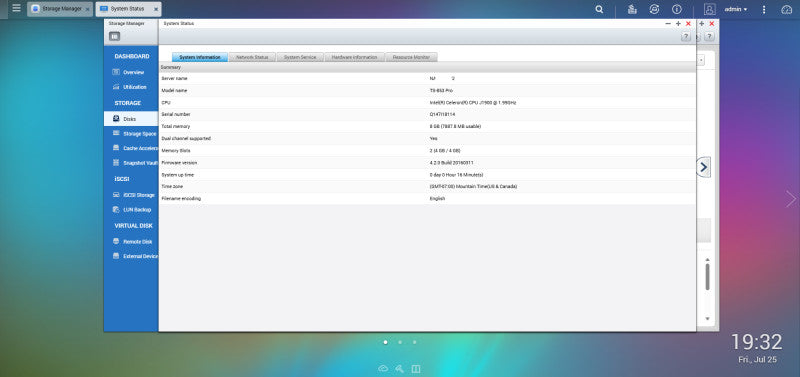
Task: Open help in System Status window
Action: 686,37
